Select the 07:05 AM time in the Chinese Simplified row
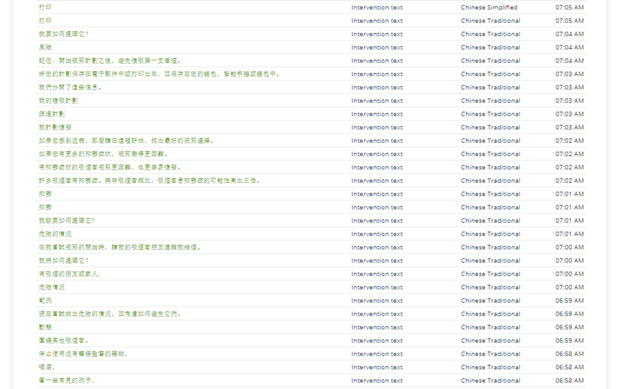 tap(569, 7)
